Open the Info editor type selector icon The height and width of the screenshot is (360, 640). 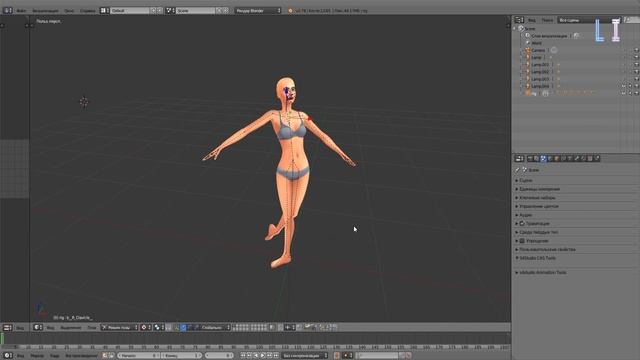tap(7, 11)
